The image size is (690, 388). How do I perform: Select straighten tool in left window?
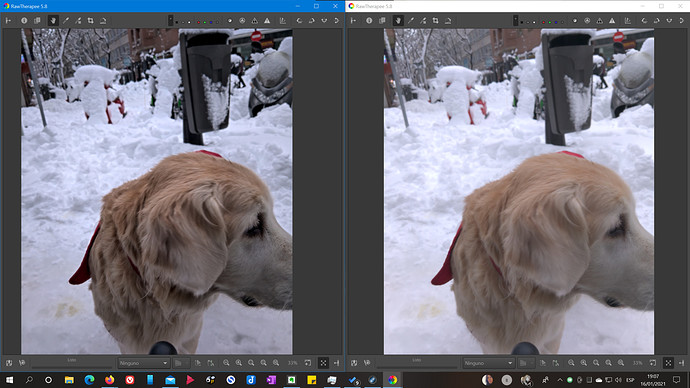(103, 21)
